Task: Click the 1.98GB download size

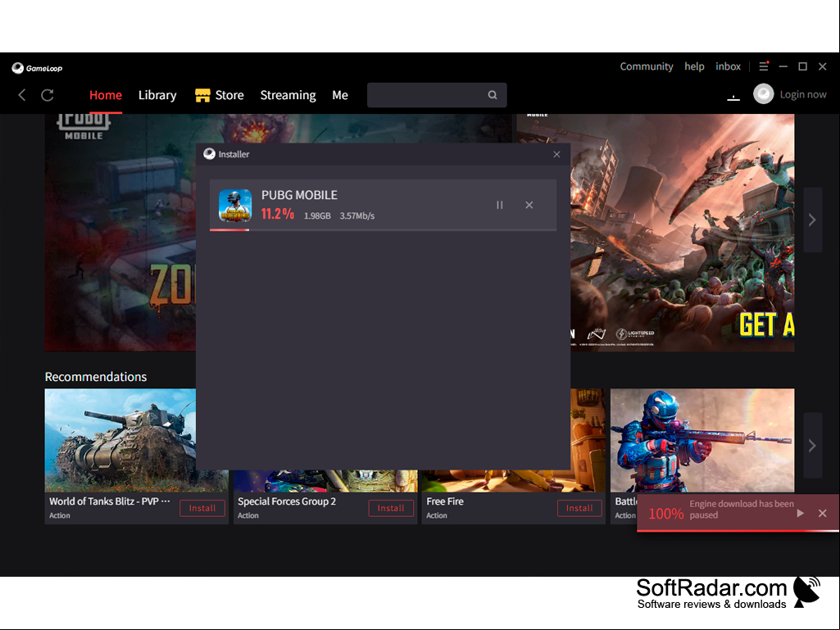Action: click(x=317, y=216)
